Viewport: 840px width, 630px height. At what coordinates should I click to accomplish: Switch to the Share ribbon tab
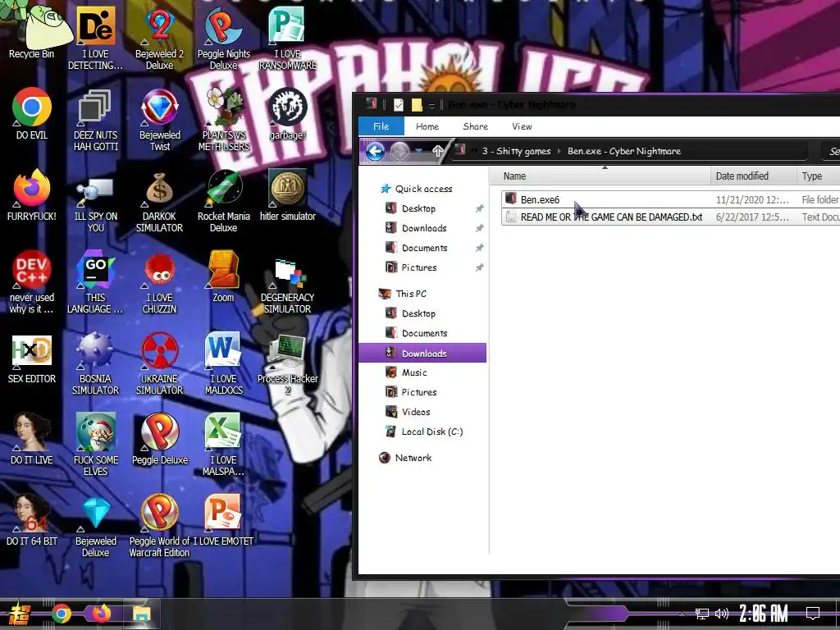[x=475, y=126]
